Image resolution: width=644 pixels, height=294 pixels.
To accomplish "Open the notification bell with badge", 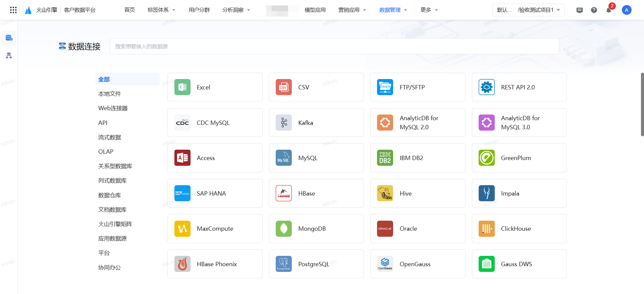I will coord(609,10).
